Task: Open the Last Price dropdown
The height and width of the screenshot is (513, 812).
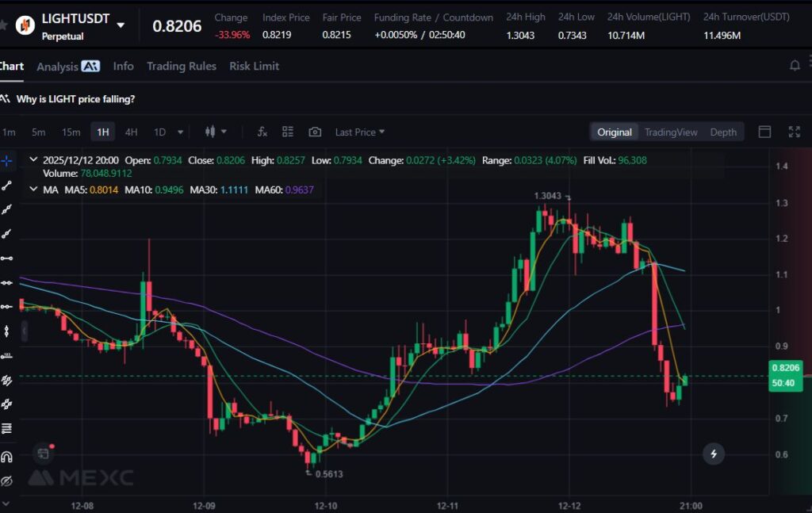Action: [x=359, y=132]
